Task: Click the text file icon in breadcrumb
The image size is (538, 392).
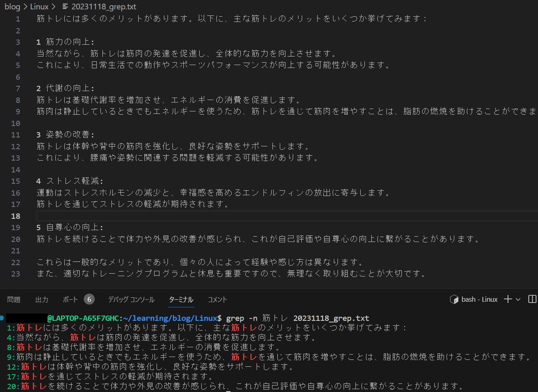Action: click(65, 7)
